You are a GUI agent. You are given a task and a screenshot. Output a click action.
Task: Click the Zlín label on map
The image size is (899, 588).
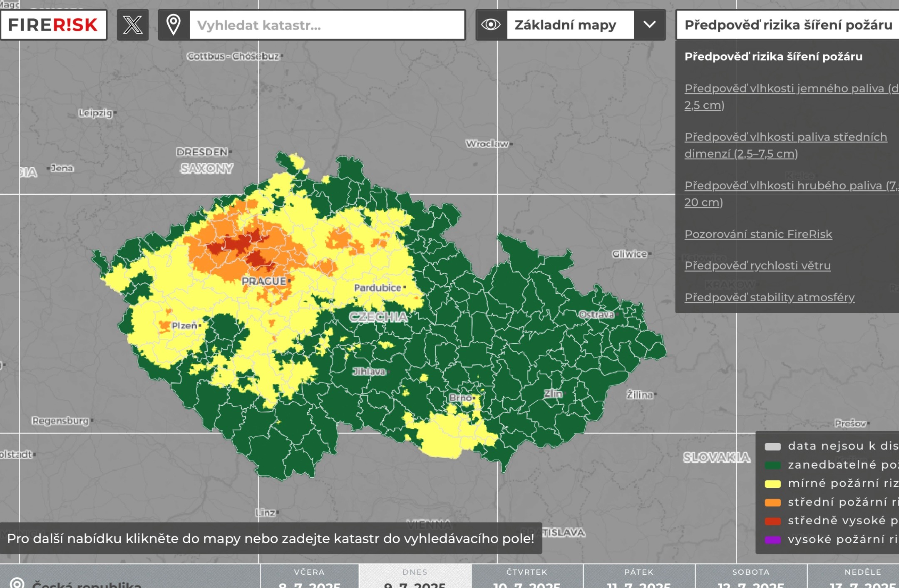pos(553,394)
